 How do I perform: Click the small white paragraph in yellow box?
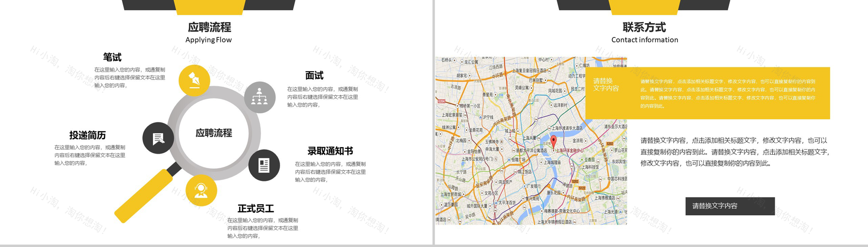(x=728, y=93)
